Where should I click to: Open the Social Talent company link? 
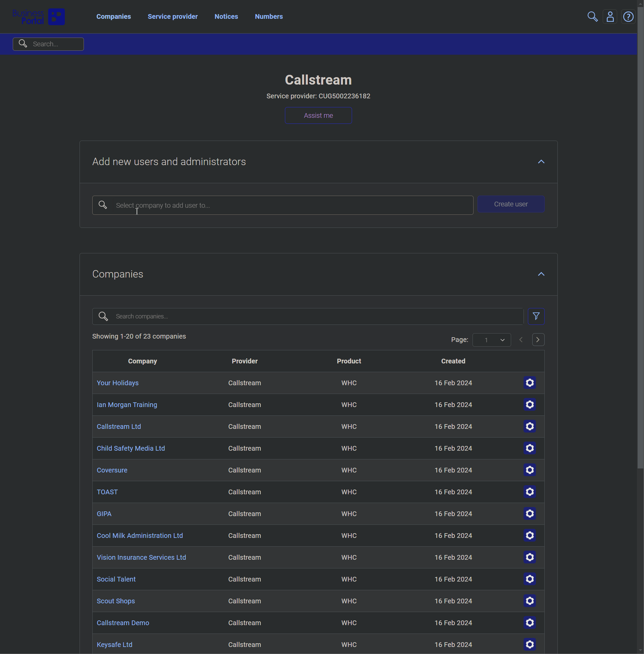[x=116, y=579]
